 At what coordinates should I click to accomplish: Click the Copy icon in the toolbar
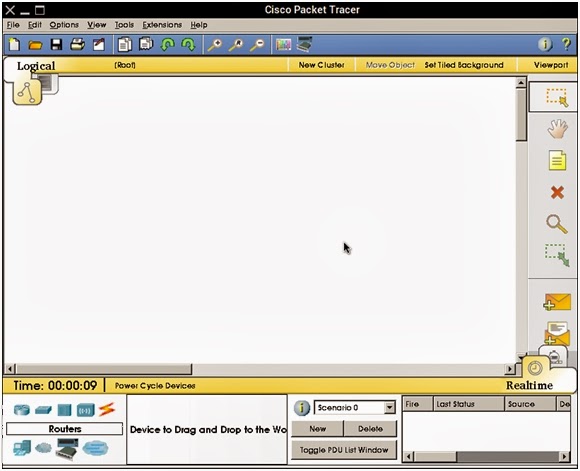pos(125,45)
